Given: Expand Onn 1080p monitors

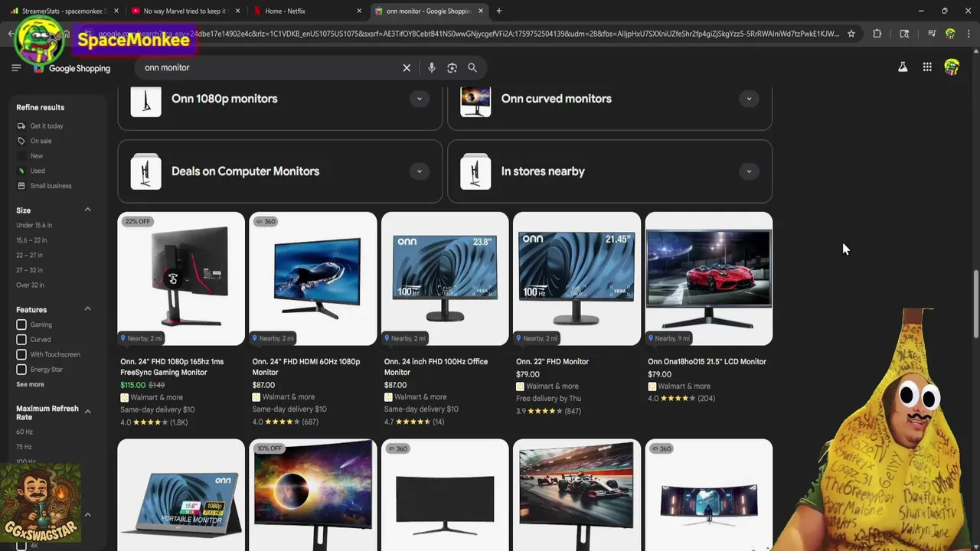Looking at the screenshot, I should click(x=419, y=99).
